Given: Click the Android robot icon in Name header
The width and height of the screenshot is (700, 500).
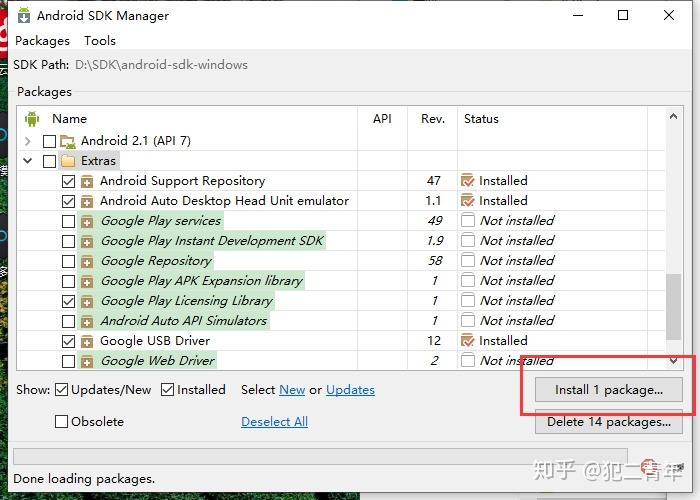Looking at the screenshot, I should tap(31, 119).
